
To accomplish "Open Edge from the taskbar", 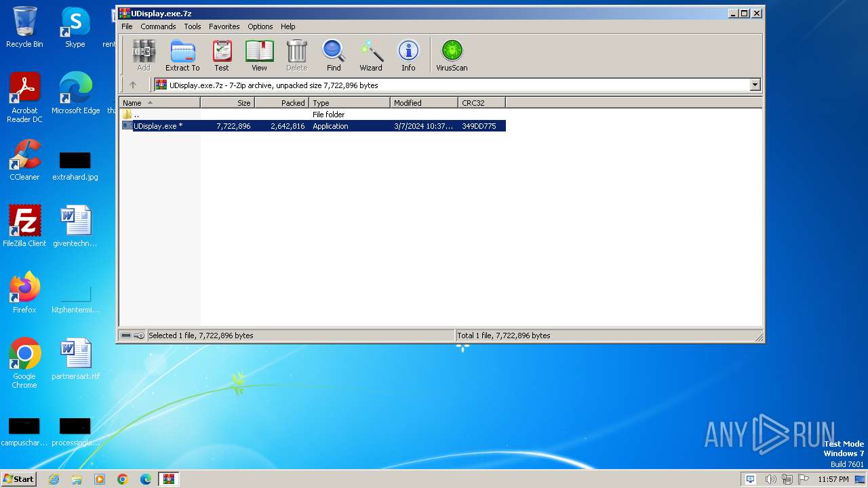I will tap(146, 479).
